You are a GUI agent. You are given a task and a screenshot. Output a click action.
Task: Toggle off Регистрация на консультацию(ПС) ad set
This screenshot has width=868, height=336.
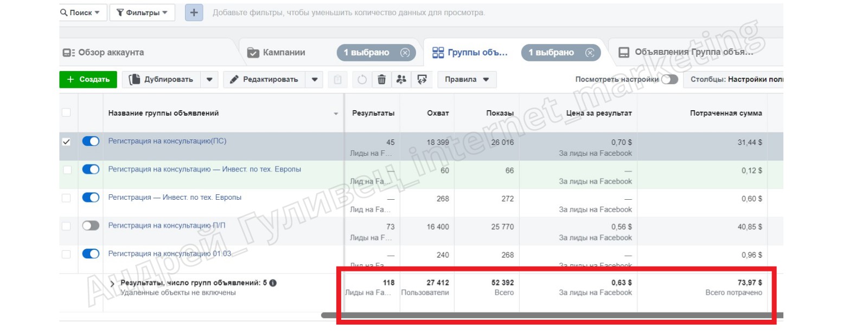click(91, 141)
